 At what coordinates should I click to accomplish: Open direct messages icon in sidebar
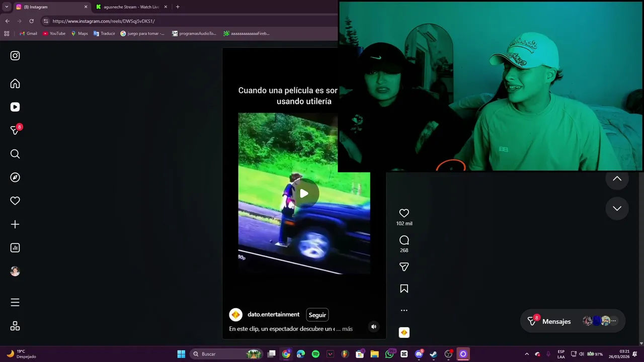point(16,130)
